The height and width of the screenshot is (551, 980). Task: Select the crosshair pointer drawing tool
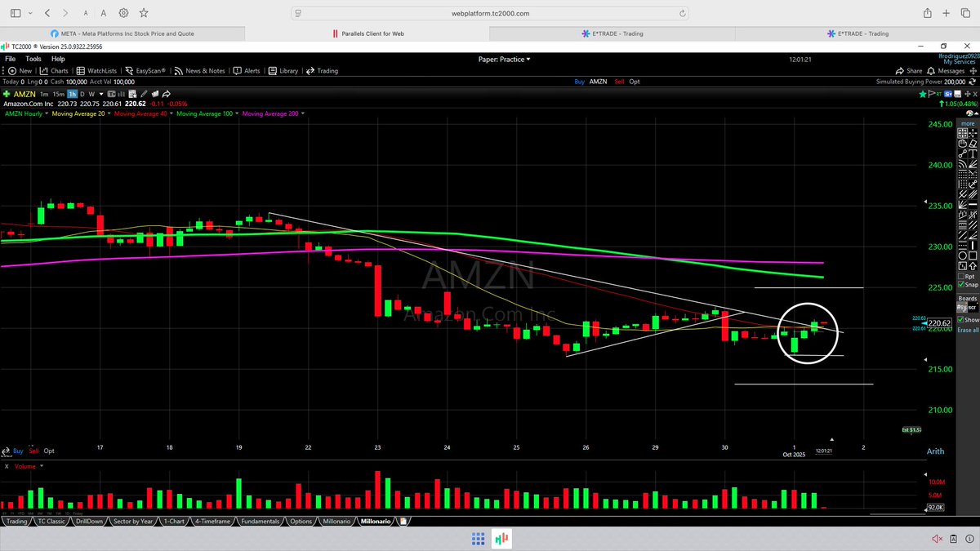coord(973,132)
